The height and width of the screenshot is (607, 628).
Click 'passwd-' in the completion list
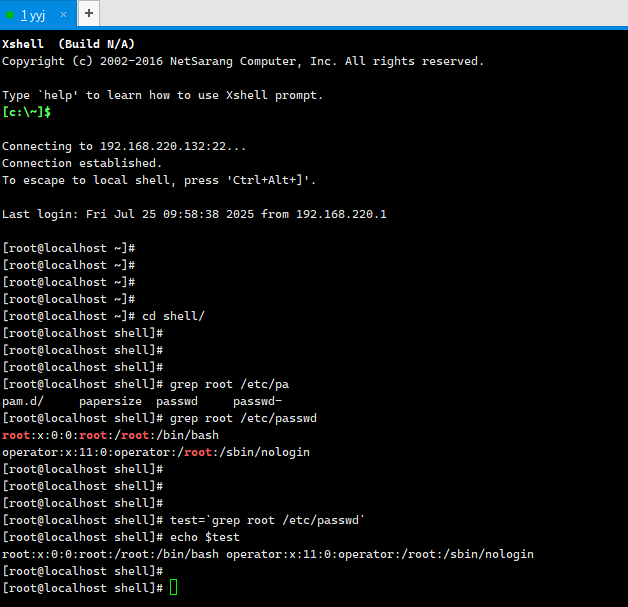(x=258, y=401)
